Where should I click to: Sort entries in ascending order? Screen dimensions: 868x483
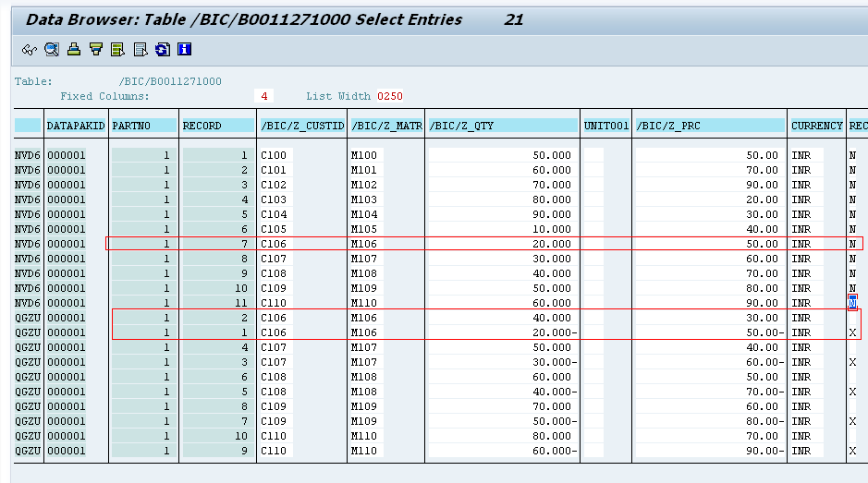(74, 50)
